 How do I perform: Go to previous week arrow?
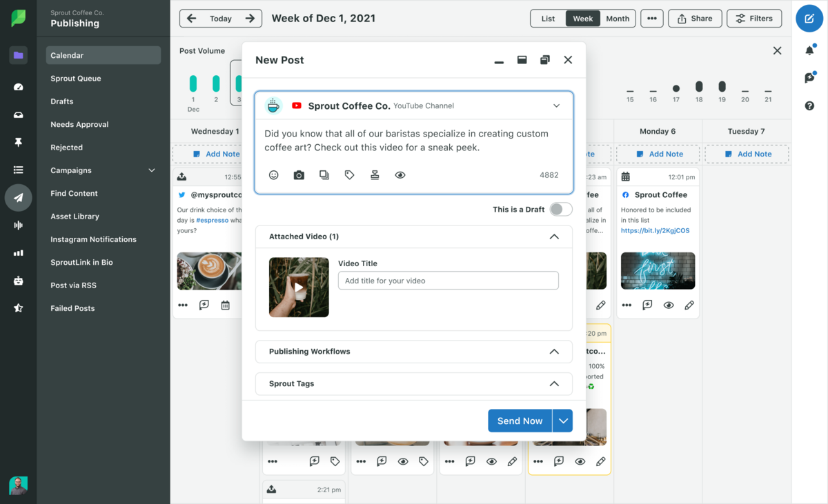192,19
